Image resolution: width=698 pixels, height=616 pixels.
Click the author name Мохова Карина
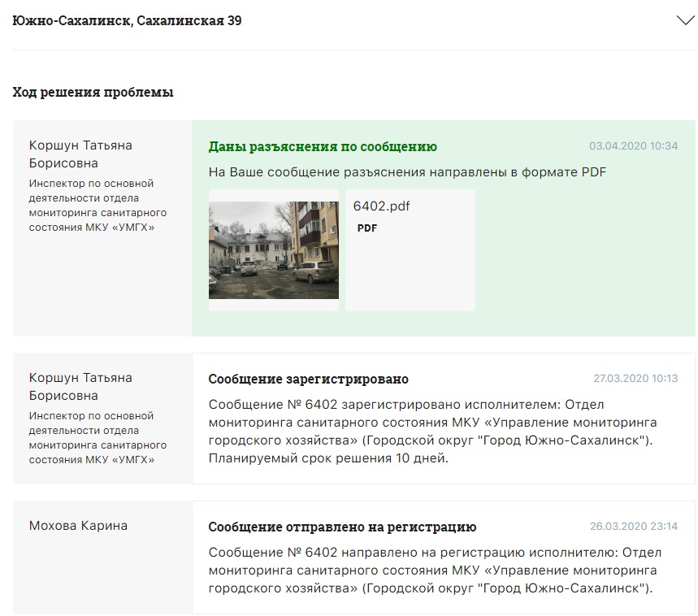(x=78, y=525)
